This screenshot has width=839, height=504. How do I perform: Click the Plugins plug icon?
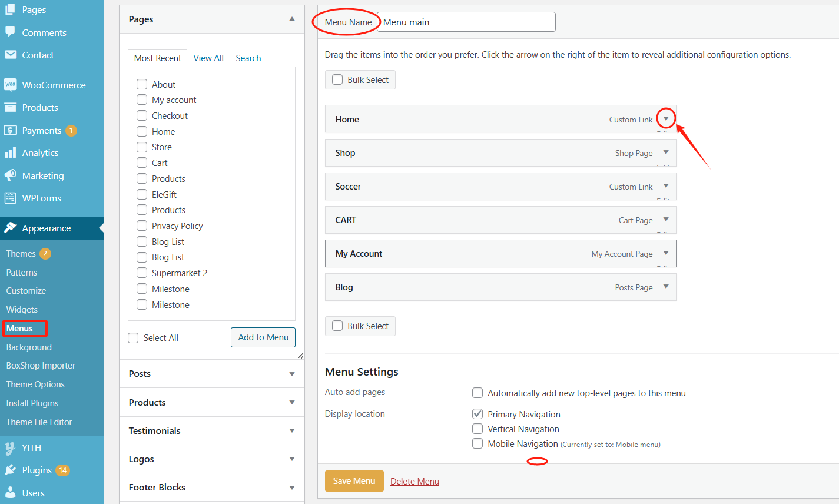click(x=10, y=470)
